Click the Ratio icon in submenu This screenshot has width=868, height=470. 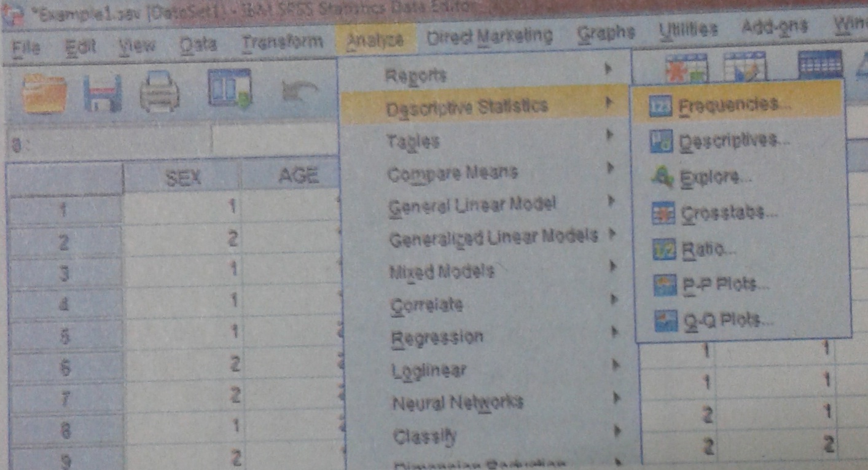665,250
